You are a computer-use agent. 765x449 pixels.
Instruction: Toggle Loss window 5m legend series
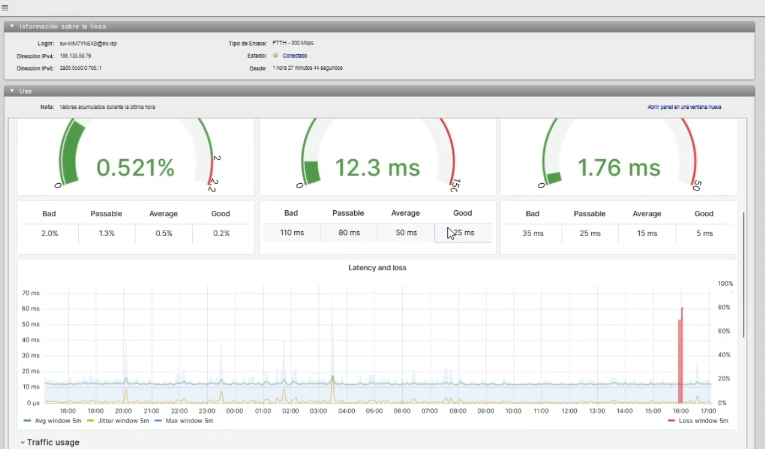(x=694, y=421)
